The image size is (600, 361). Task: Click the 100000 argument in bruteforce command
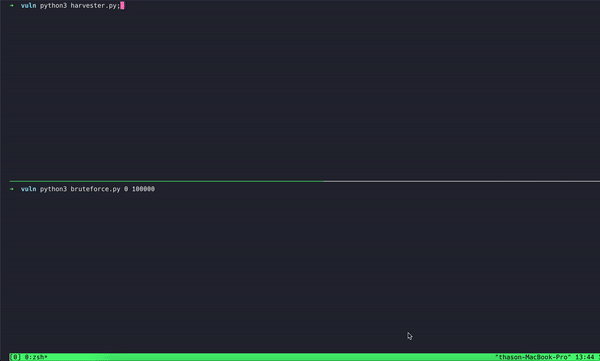(143, 189)
